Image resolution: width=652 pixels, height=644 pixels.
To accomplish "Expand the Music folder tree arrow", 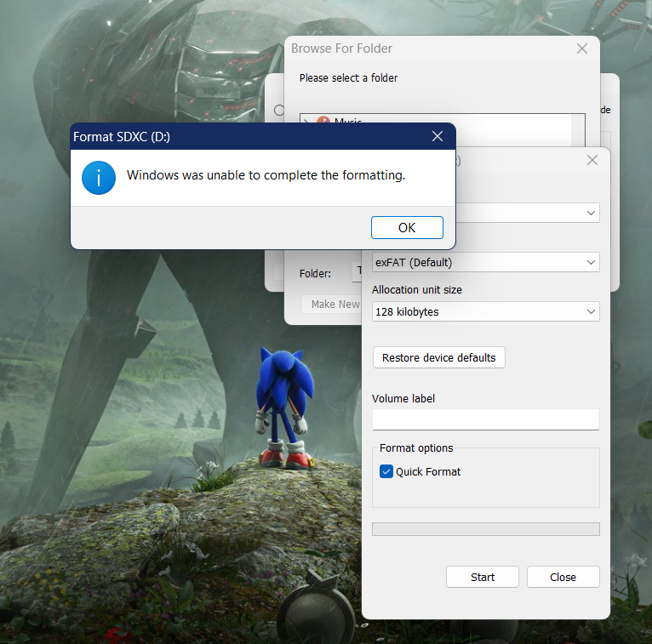I will pos(307,122).
